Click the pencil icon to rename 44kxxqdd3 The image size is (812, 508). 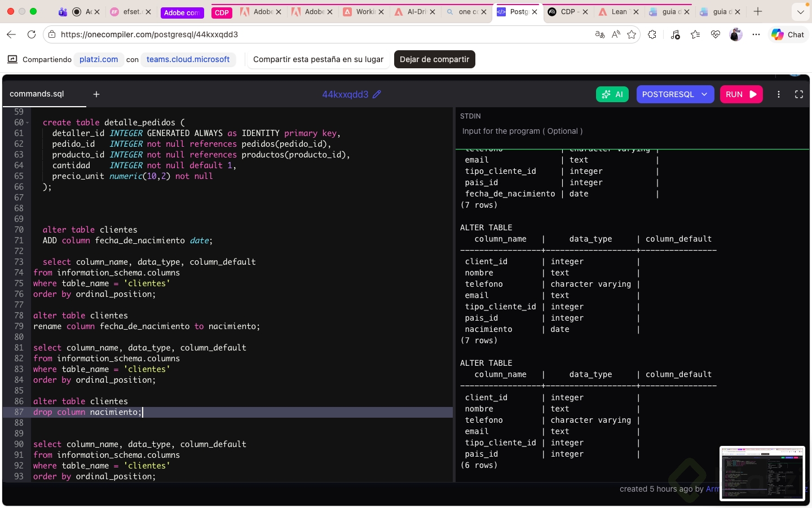377,94
